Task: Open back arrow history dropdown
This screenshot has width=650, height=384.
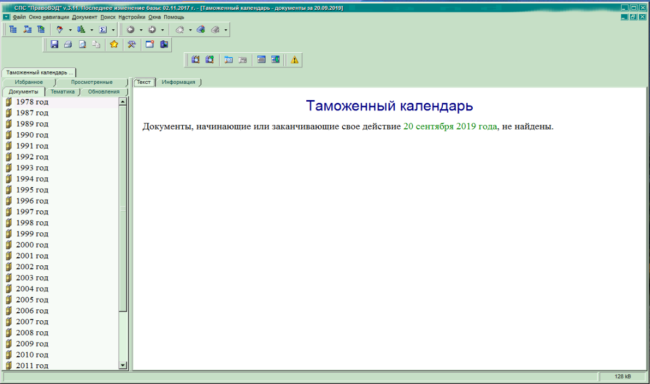Action: tap(141, 30)
